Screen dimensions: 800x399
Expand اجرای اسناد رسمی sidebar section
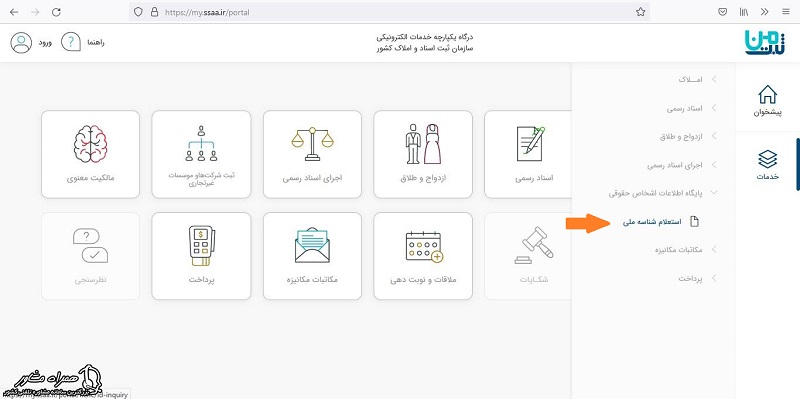(682, 165)
